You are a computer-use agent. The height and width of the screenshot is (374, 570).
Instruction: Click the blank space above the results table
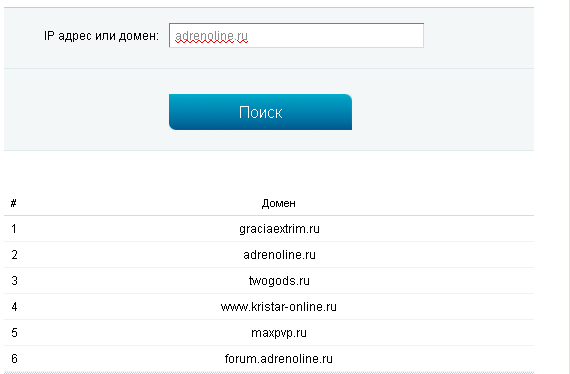[269, 171]
